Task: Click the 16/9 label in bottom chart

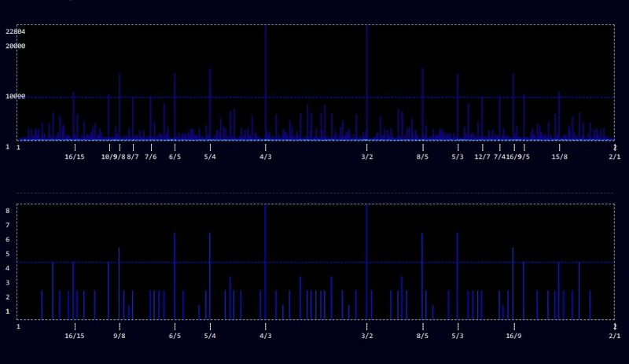Action: (x=514, y=336)
